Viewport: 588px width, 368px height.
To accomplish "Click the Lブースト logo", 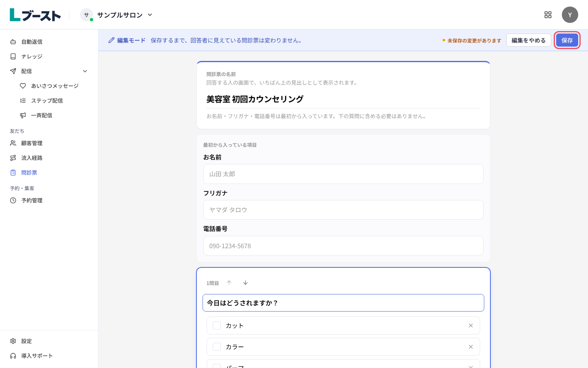I will tap(35, 15).
